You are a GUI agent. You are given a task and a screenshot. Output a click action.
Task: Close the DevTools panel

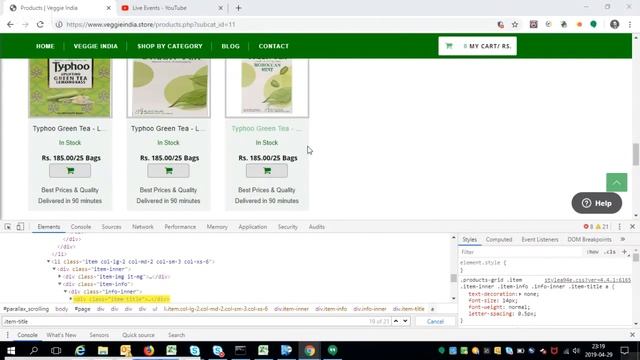[x=632, y=227]
